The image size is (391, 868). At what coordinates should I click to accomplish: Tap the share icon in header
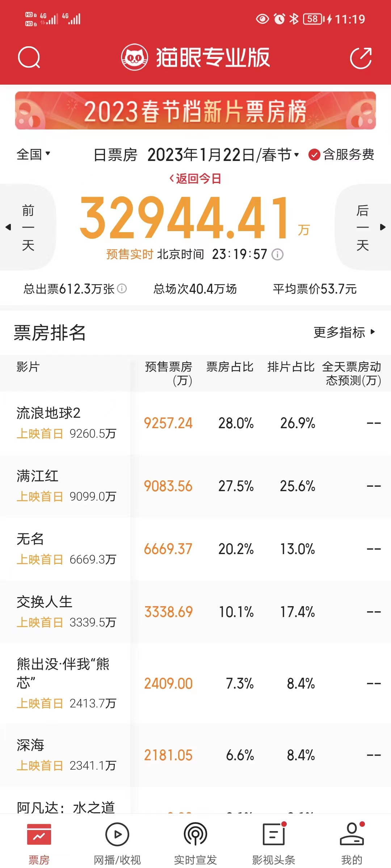(x=361, y=58)
